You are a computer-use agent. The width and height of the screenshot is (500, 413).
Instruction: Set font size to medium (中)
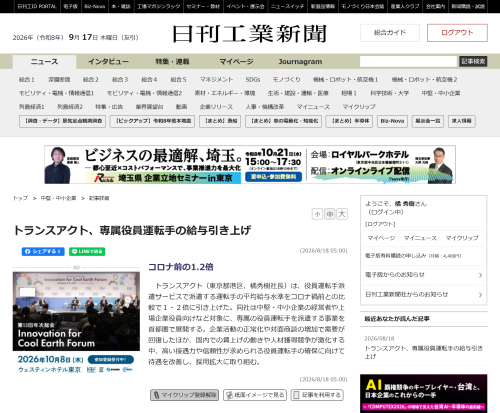point(330,214)
